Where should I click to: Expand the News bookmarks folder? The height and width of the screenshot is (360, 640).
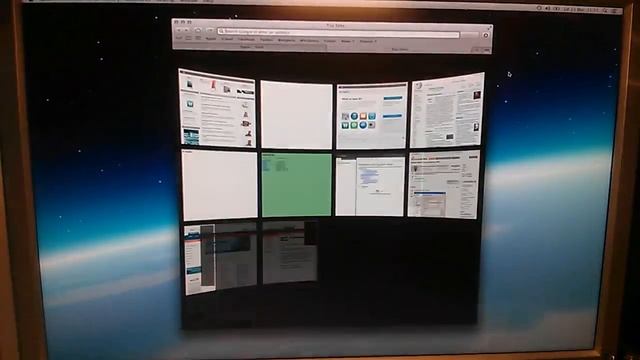347,41
